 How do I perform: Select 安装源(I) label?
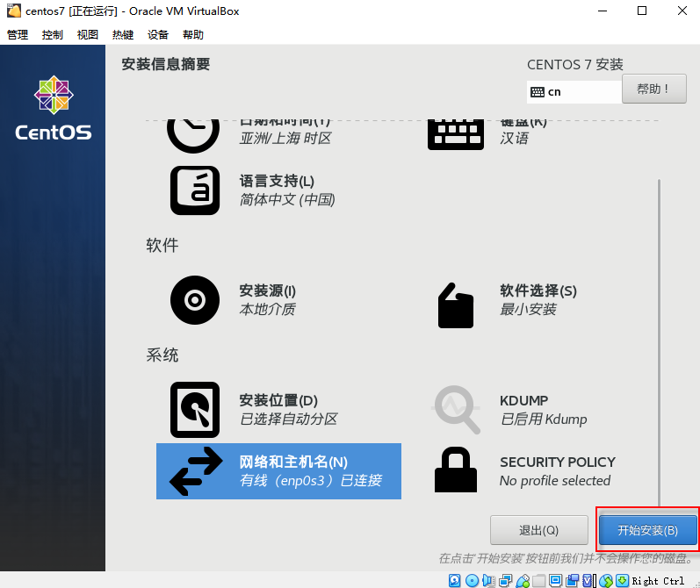pyautogui.click(x=267, y=290)
